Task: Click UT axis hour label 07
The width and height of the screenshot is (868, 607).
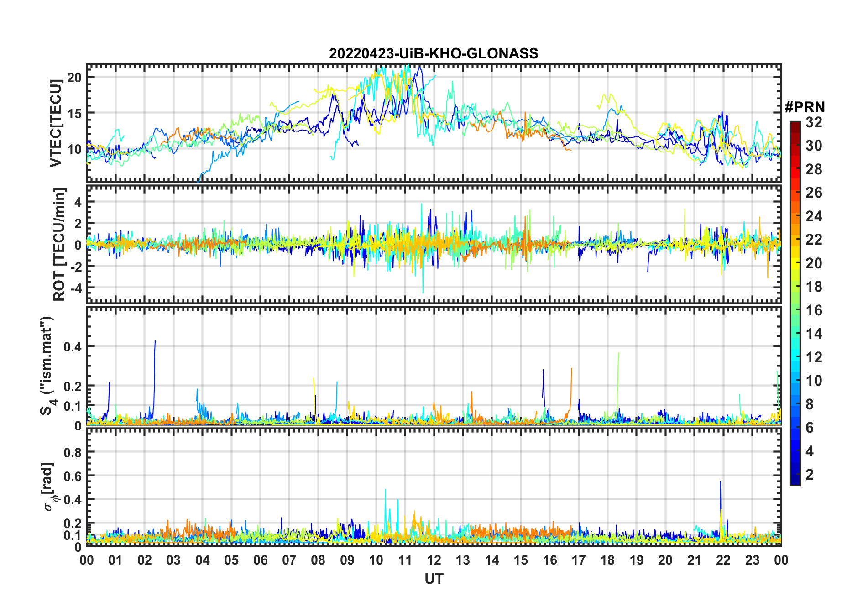Action: pos(289,560)
